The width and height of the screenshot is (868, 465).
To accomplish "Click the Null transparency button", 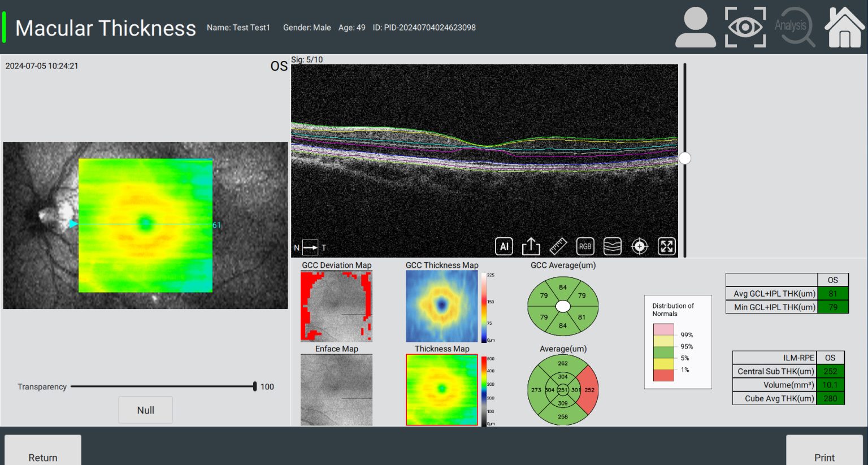I will pos(145,410).
